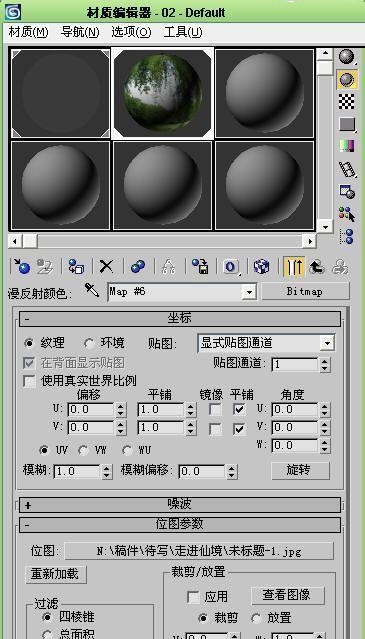Click the Put Material to Scene icon
365x639 pixels.
(44, 267)
